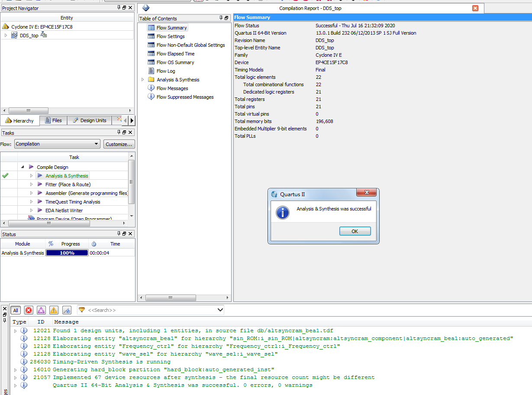
Task: Click the Analysis & Synthesis folder icon
Action: click(151, 80)
